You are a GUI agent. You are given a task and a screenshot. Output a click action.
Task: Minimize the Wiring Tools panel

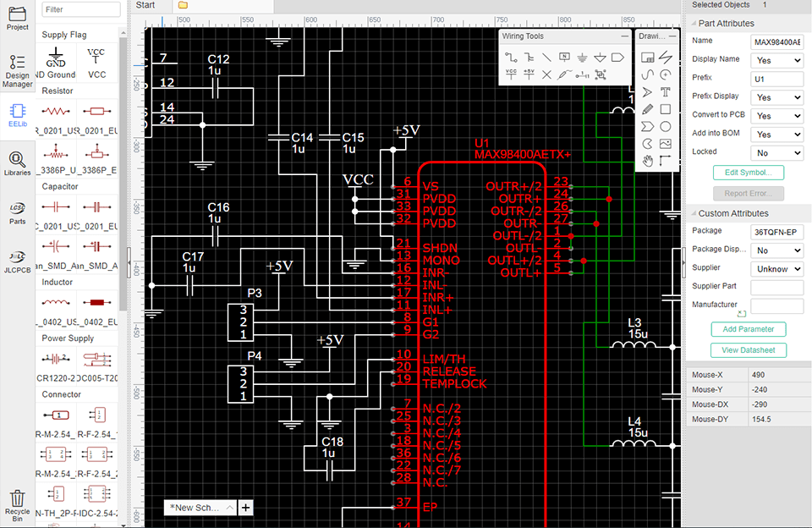coord(625,36)
